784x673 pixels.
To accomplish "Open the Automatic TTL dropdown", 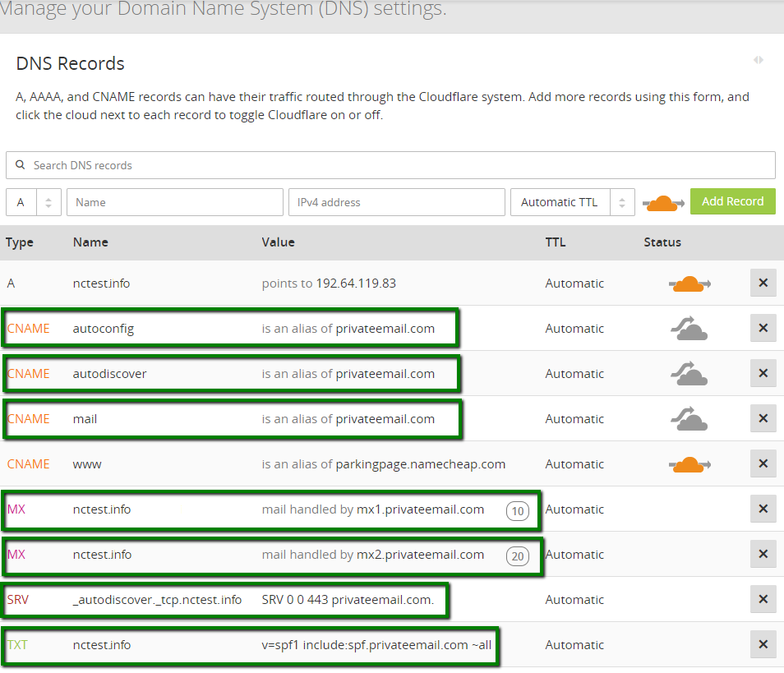I will coord(573,202).
